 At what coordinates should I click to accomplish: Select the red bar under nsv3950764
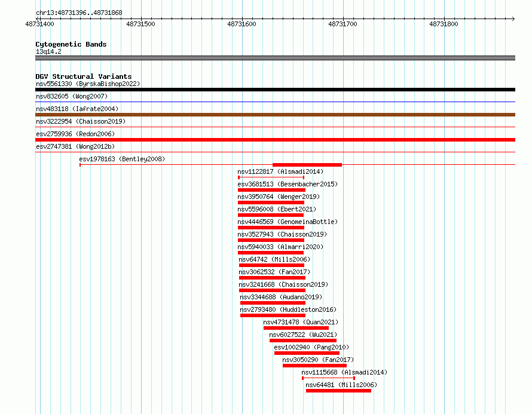point(271,203)
